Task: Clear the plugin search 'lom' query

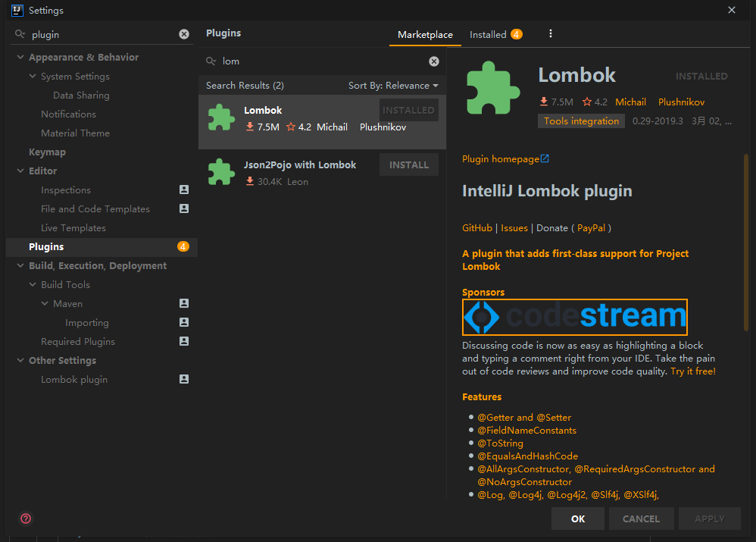Action: click(434, 61)
